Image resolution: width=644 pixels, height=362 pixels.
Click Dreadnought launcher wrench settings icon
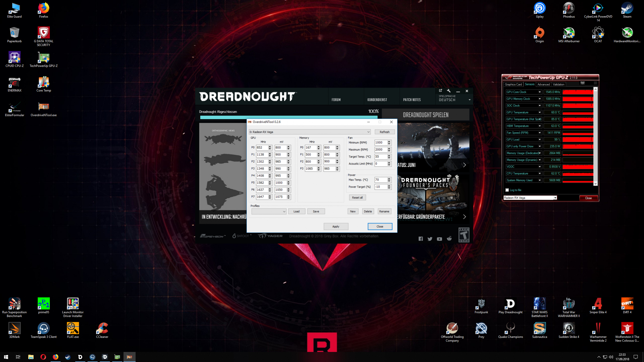point(449,91)
